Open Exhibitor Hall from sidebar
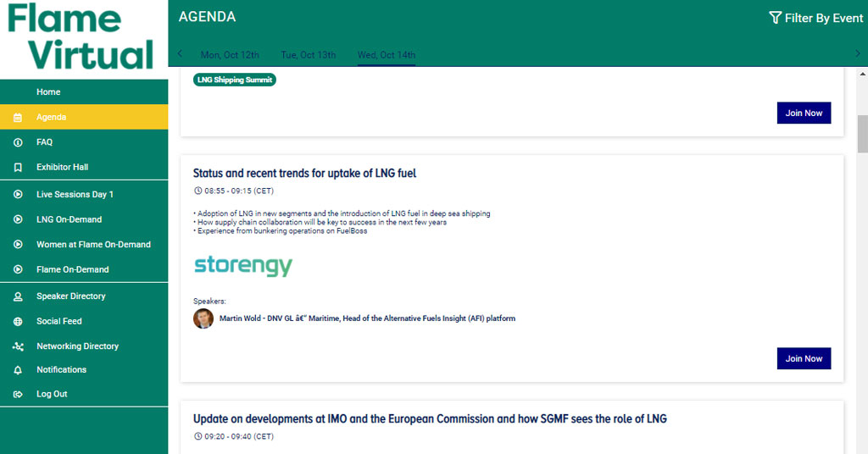This screenshot has width=868, height=454. [84, 167]
